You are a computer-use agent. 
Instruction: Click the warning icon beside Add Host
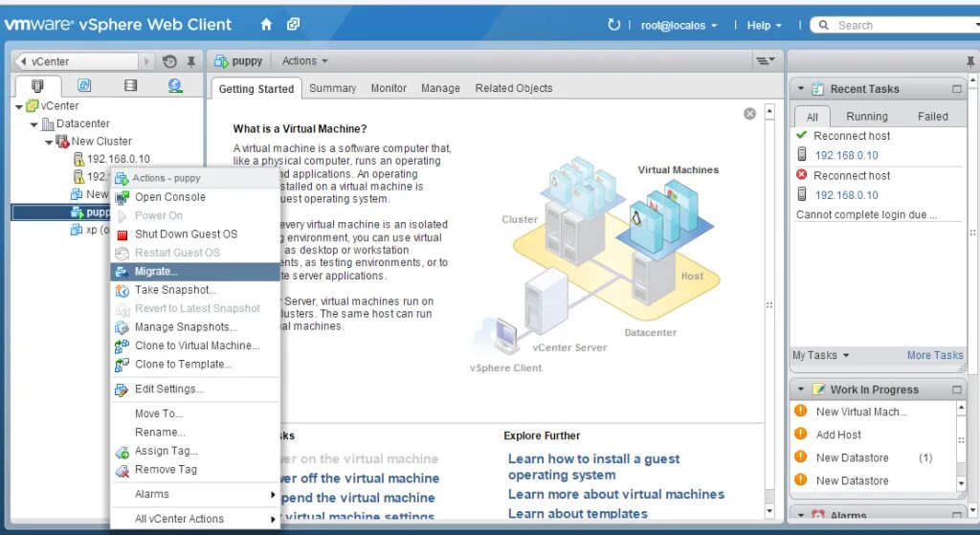[x=801, y=434]
